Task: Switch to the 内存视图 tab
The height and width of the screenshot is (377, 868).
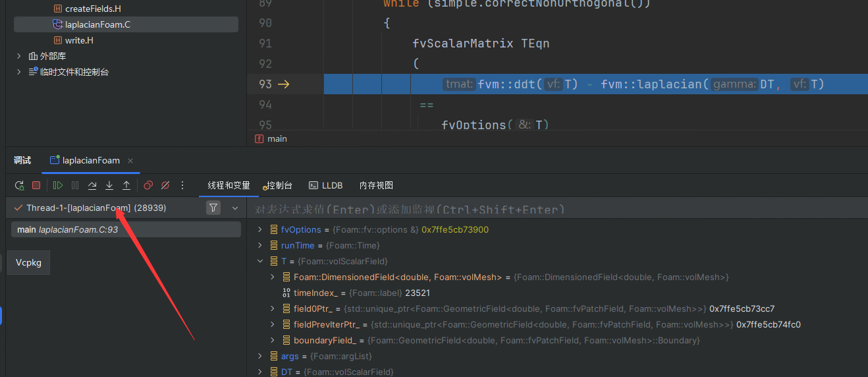Action: [376, 186]
